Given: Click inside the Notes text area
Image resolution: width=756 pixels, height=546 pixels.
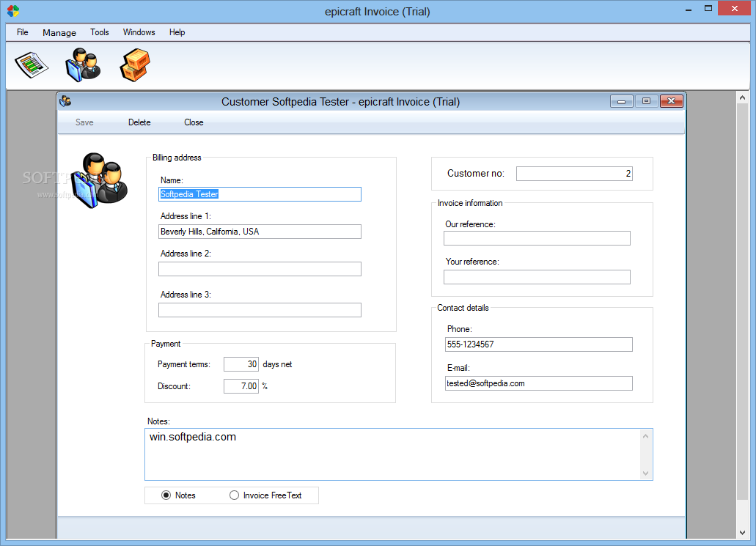Looking at the screenshot, I should (x=392, y=454).
